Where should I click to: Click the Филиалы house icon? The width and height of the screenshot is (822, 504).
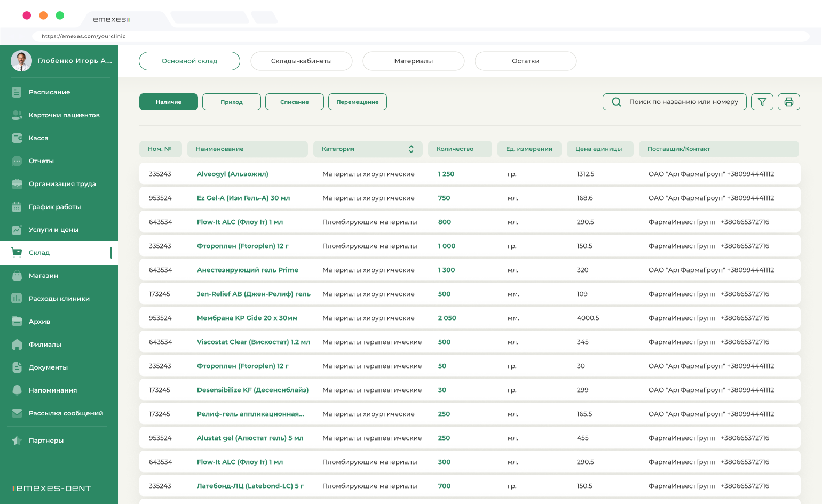pos(17,345)
